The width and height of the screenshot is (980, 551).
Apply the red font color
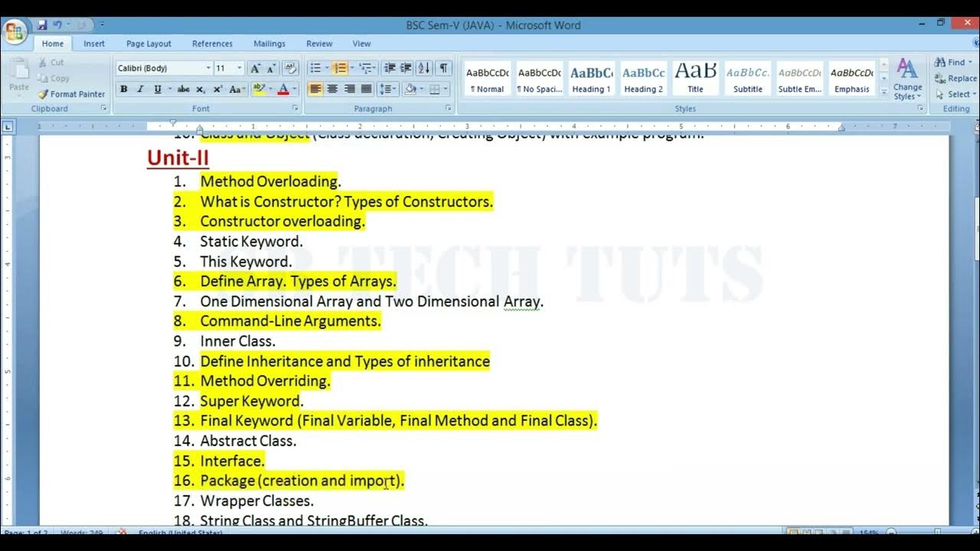[x=283, y=90]
